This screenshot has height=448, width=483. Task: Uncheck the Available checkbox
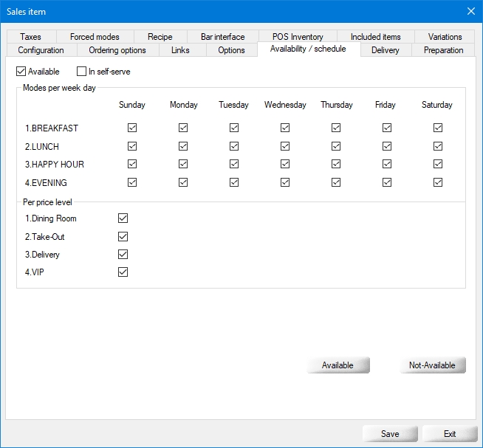point(21,72)
